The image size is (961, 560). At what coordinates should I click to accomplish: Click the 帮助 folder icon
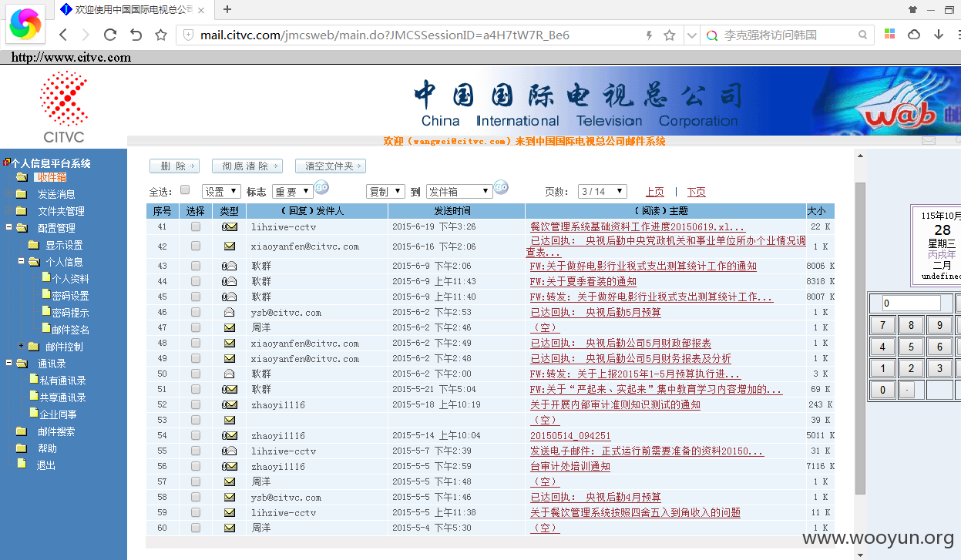[22, 448]
